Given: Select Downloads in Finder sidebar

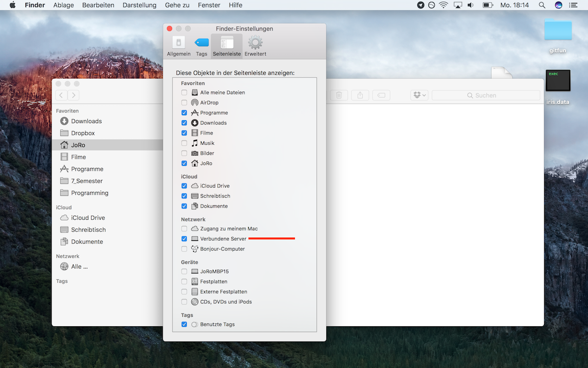Looking at the screenshot, I should [86, 121].
